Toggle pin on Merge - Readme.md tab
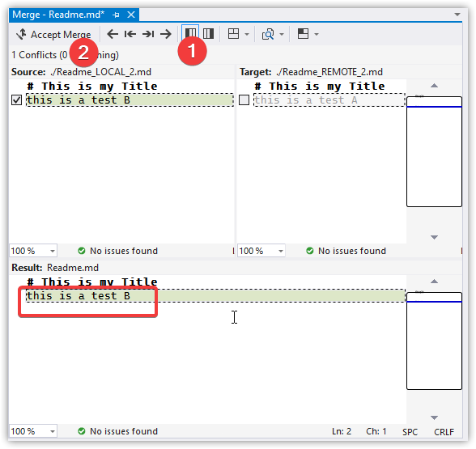The image size is (476, 449). 116,15
